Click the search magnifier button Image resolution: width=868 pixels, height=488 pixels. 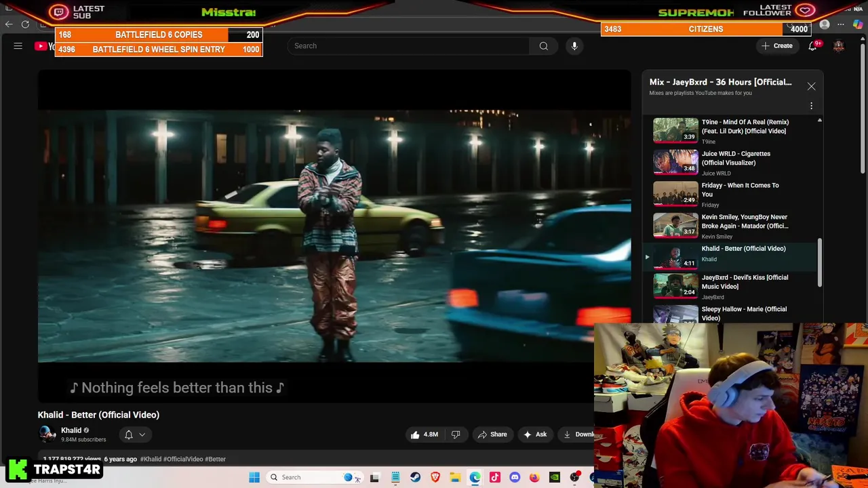(543, 46)
